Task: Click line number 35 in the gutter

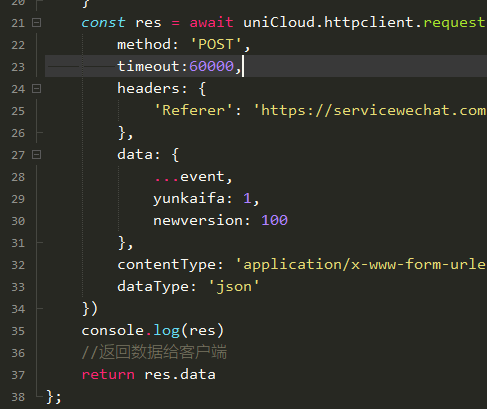Action: (x=18, y=331)
